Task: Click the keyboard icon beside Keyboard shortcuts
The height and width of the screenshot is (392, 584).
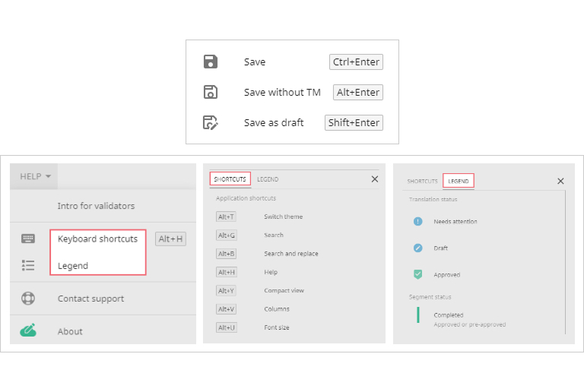Action: [x=28, y=239]
